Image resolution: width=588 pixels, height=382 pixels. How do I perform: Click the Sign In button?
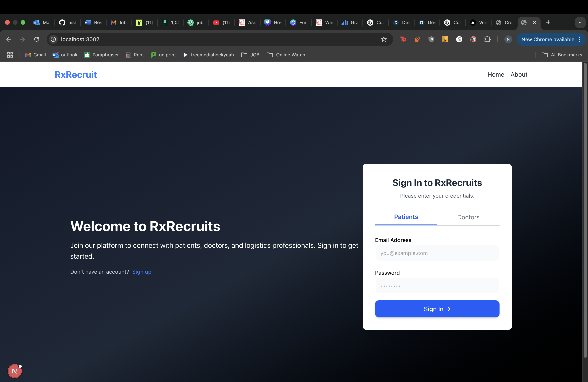(437, 309)
